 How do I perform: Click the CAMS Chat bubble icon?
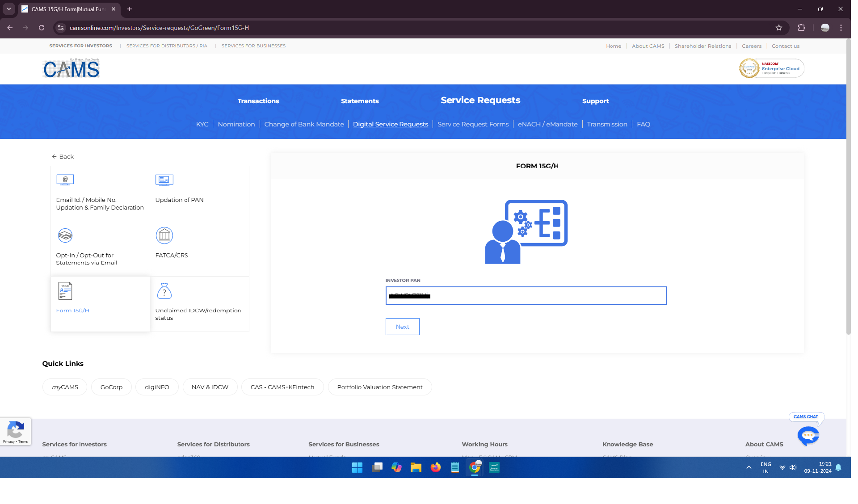[x=808, y=436]
